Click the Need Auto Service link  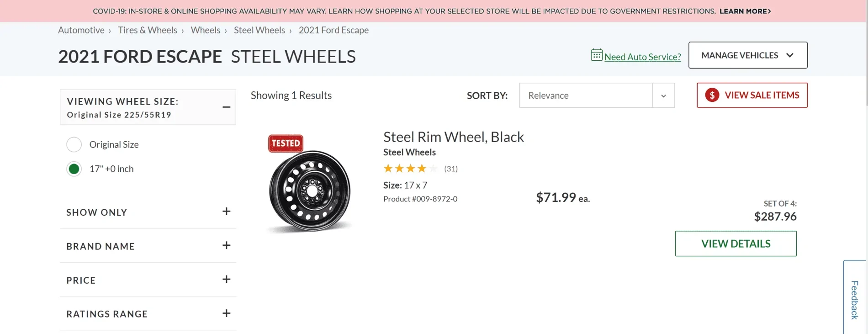[642, 57]
